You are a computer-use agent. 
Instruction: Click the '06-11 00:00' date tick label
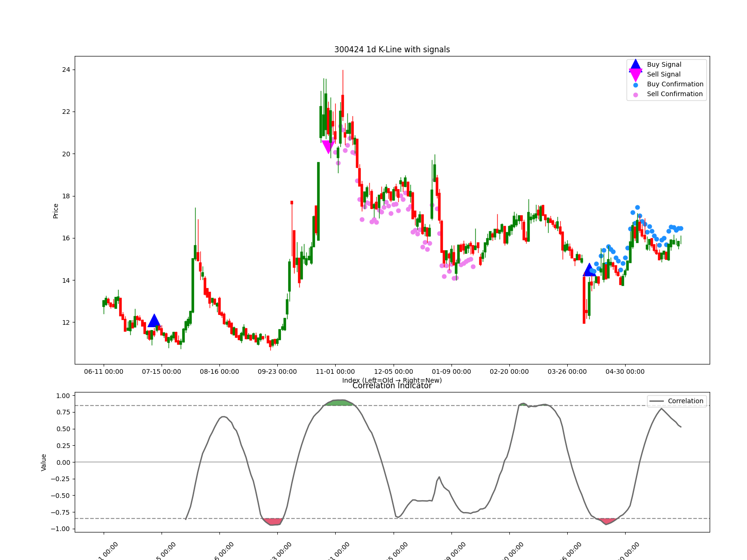point(104,372)
